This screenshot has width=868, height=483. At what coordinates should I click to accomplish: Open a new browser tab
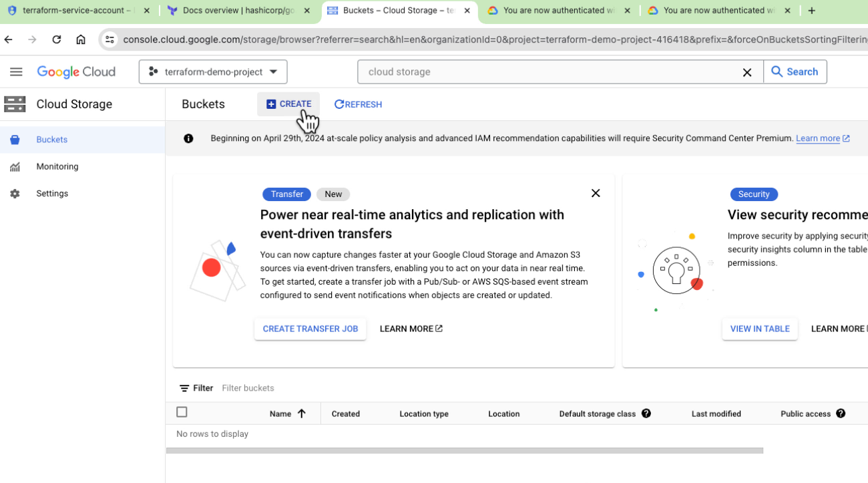[812, 10]
